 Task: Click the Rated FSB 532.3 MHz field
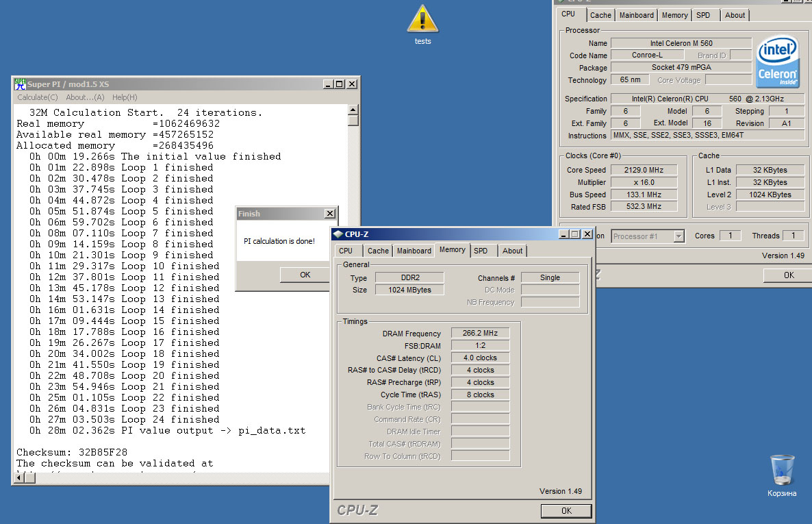[644, 206]
